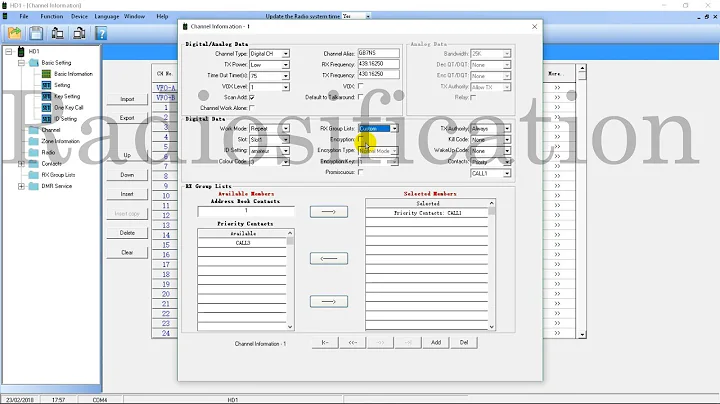This screenshot has width=720, height=404.
Task: Add priority contact with bottom right arrow
Action: pos(329,302)
